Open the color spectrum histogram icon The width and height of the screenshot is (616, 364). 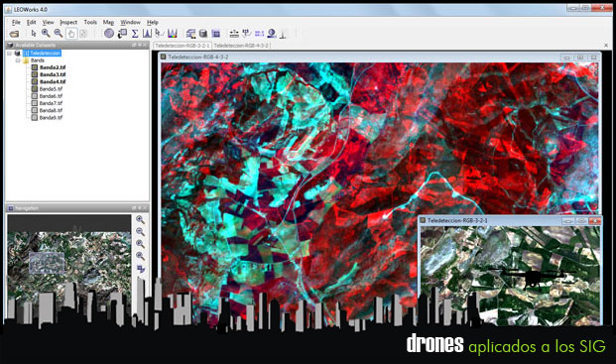(173, 34)
